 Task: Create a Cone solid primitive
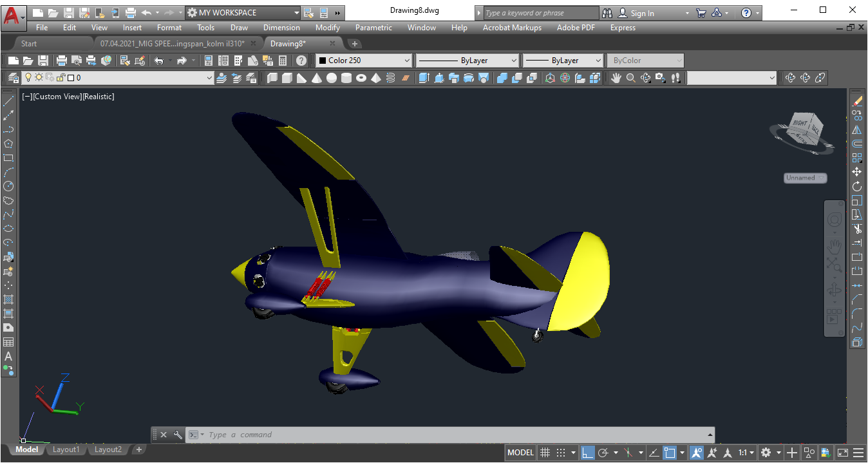tap(317, 78)
